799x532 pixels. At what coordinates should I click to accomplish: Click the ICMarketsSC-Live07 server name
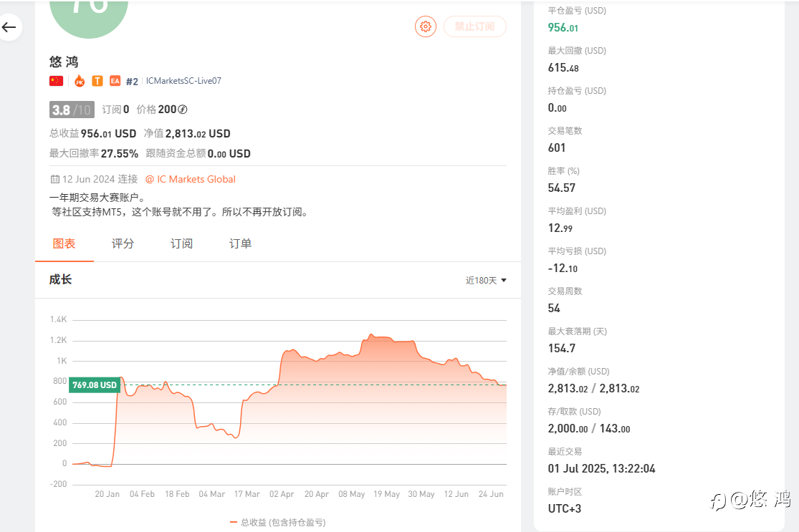[x=183, y=81]
